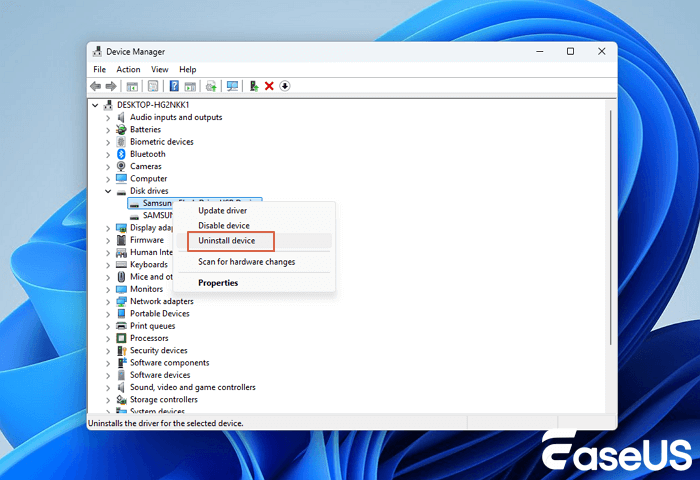Click the Biometric devices fingerprint icon
The height and width of the screenshot is (480, 700).
121,142
